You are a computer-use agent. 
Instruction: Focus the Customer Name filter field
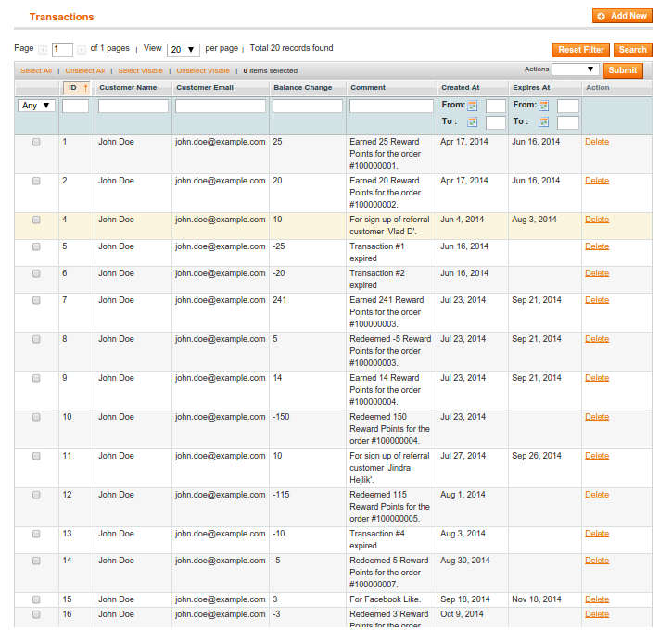(133, 106)
